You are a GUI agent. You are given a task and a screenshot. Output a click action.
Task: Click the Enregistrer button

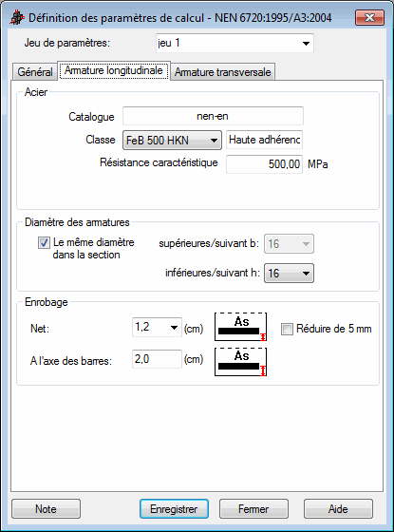pyautogui.click(x=174, y=508)
